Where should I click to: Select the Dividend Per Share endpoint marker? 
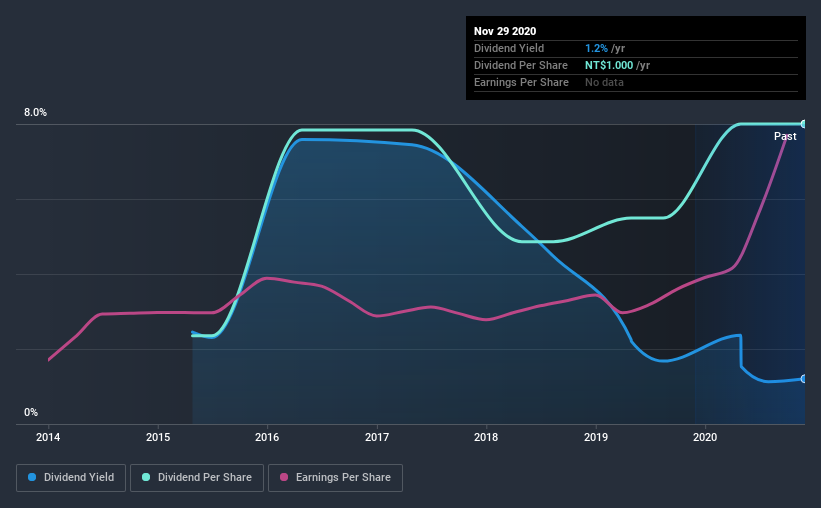(x=803, y=124)
